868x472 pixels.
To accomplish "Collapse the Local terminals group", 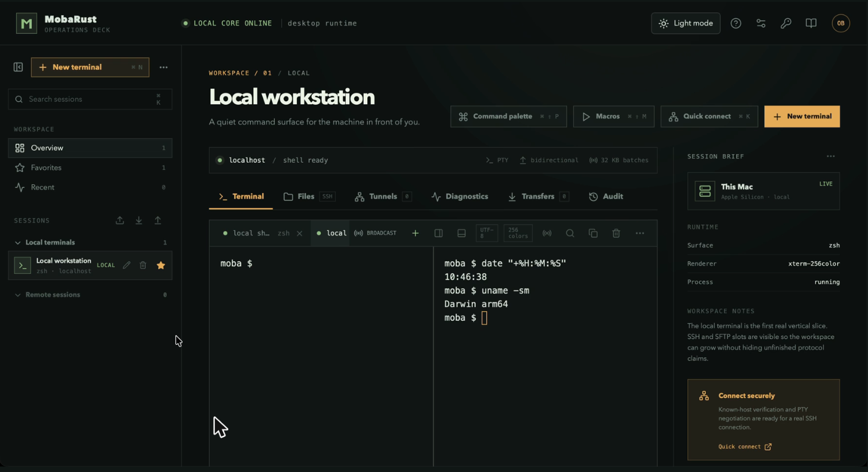I will tap(18, 242).
